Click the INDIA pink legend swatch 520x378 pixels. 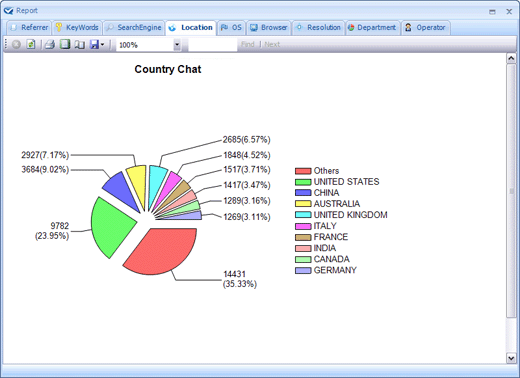(303, 248)
